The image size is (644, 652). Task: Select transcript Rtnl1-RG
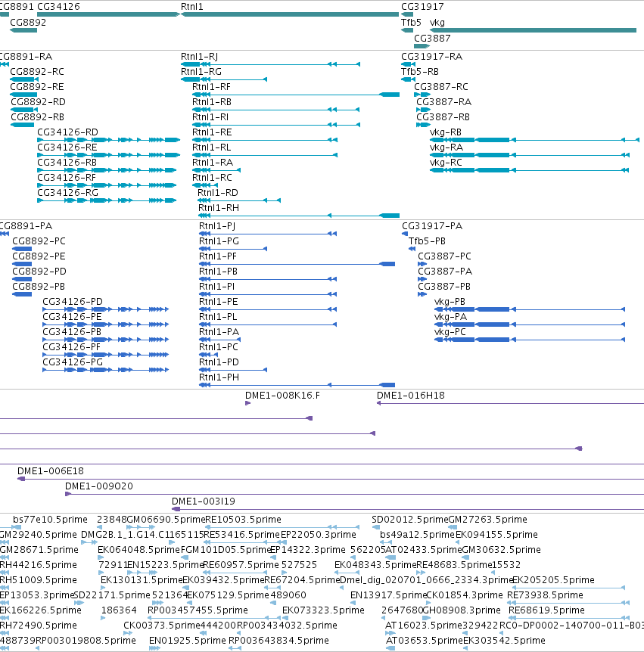point(201,72)
